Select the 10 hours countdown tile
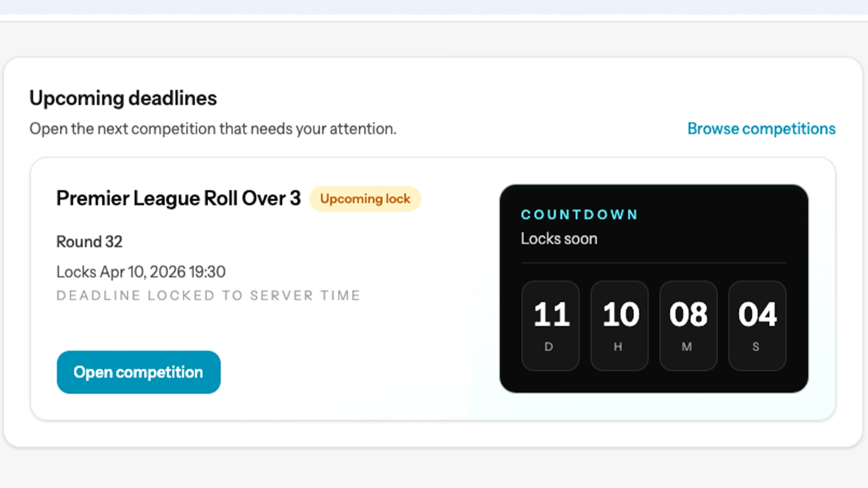The image size is (868, 488). coord(620,326)
